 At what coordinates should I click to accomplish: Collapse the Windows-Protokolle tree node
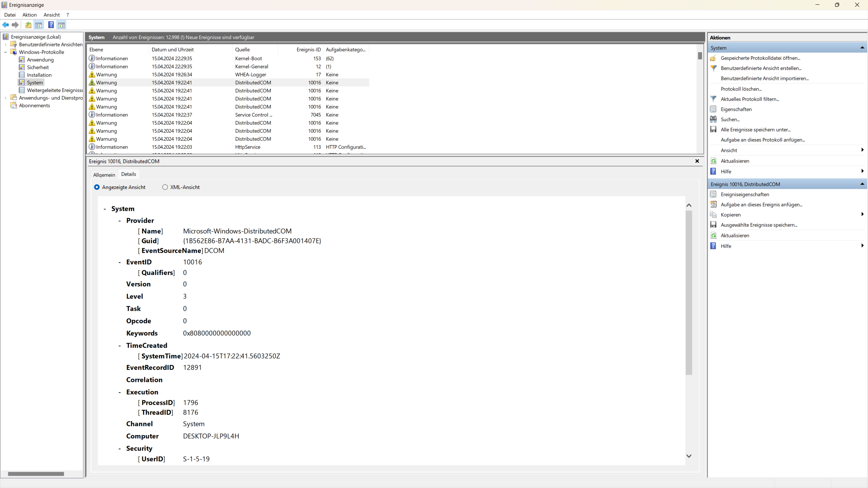point(5,52)
